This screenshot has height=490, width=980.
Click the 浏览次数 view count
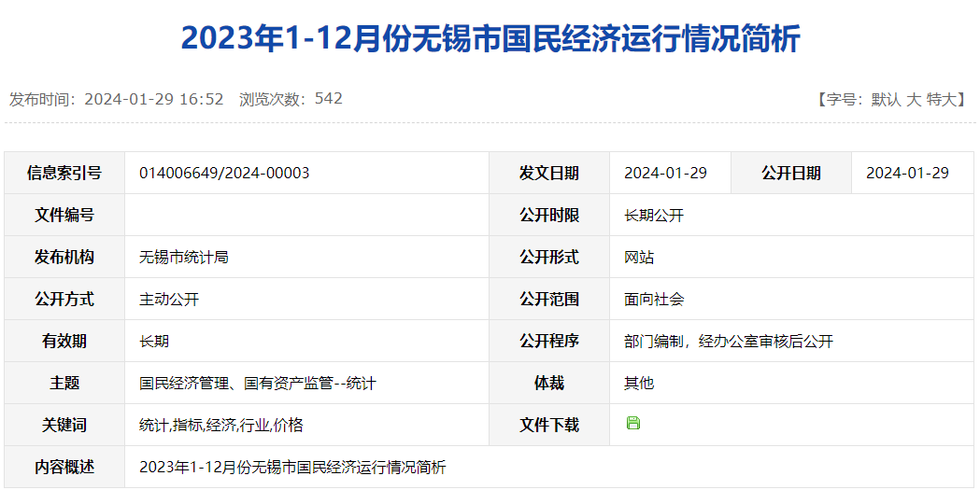click(291, 99)
